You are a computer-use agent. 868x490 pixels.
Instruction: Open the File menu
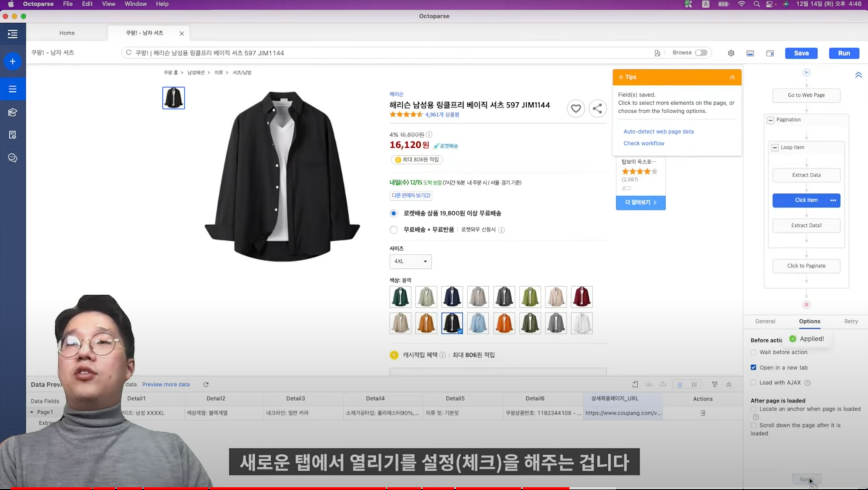pos(68,4)
